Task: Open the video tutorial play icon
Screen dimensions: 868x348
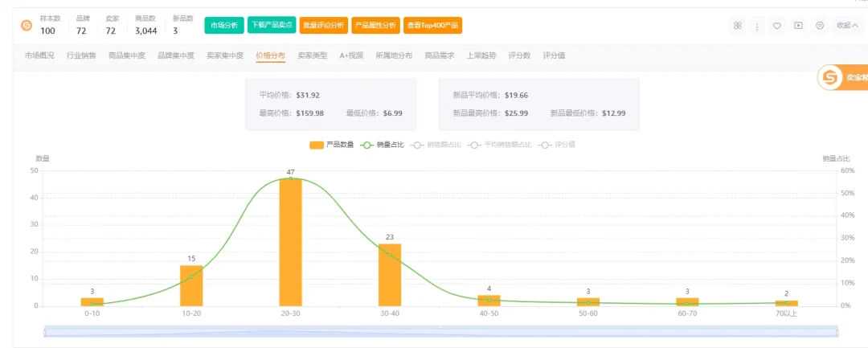Action: pyautogui.click(x=798, y=26)
